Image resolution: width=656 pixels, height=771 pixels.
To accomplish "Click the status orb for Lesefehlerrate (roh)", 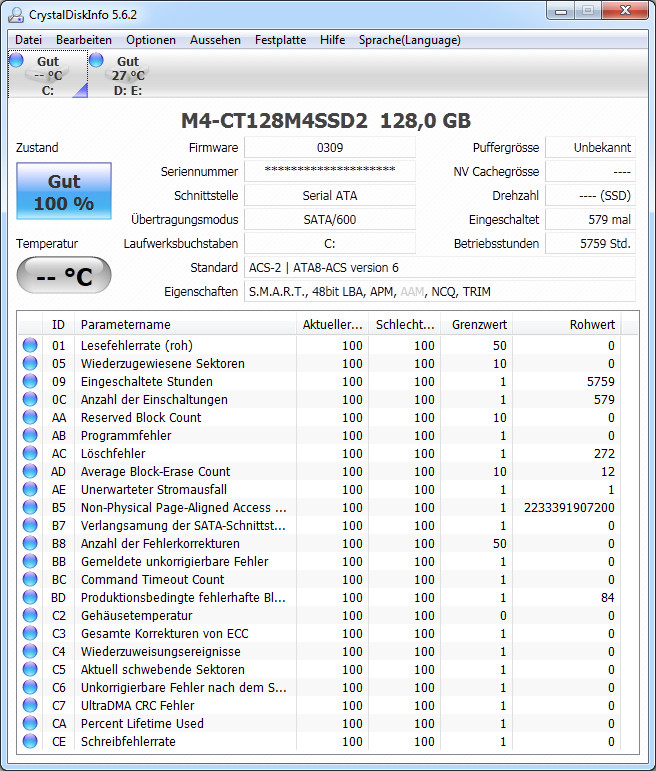I will 30,345.
